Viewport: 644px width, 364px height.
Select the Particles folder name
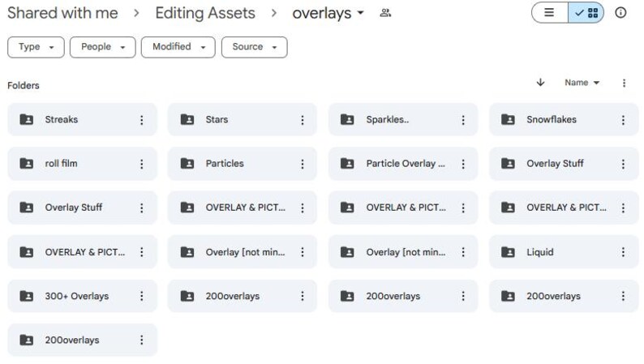coord(225,163)
